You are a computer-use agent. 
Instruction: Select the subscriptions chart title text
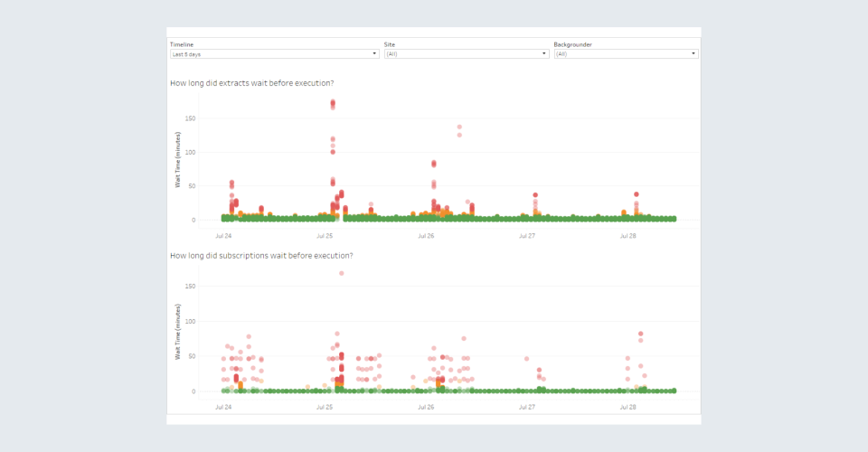click(261, 256)
